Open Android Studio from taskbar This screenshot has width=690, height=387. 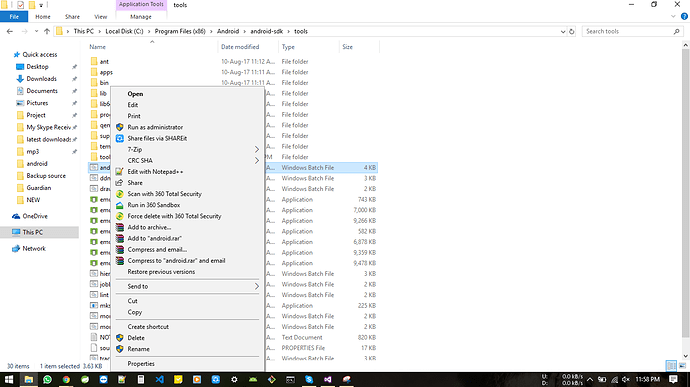(x=253, y=380)
